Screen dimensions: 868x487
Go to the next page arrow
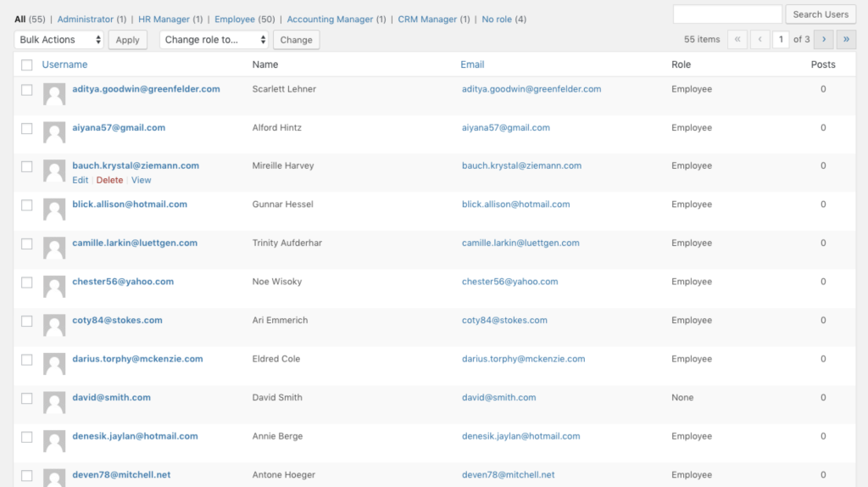[824, 39]
